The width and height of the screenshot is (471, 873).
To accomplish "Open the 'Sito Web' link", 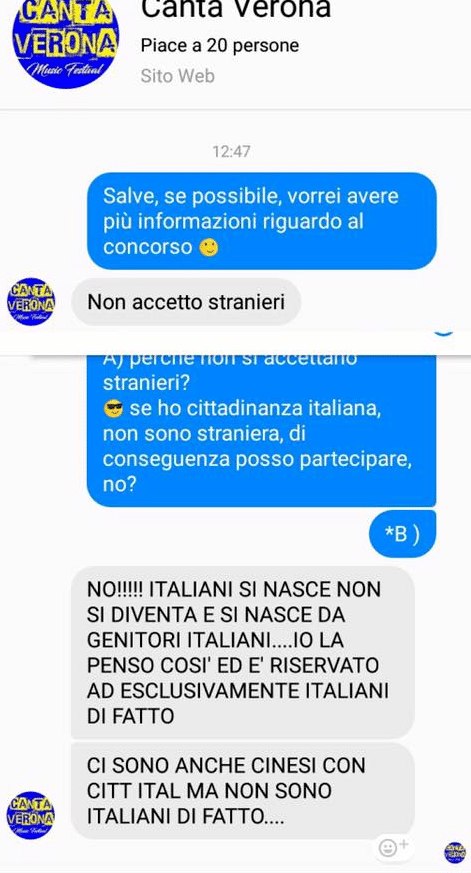I will [x=178, y=76].
